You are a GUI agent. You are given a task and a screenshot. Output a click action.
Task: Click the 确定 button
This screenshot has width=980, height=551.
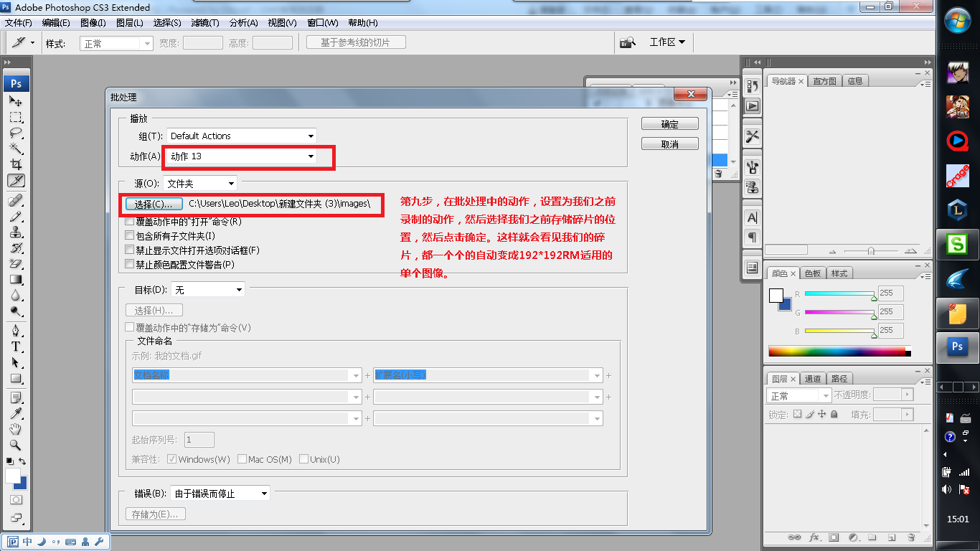pyautogui.click(x=670, y=124)
